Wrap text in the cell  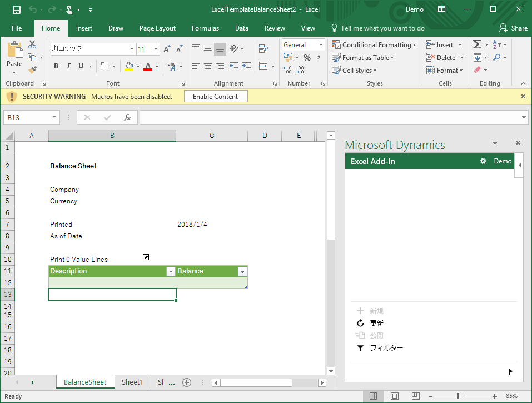pos(263,48)
